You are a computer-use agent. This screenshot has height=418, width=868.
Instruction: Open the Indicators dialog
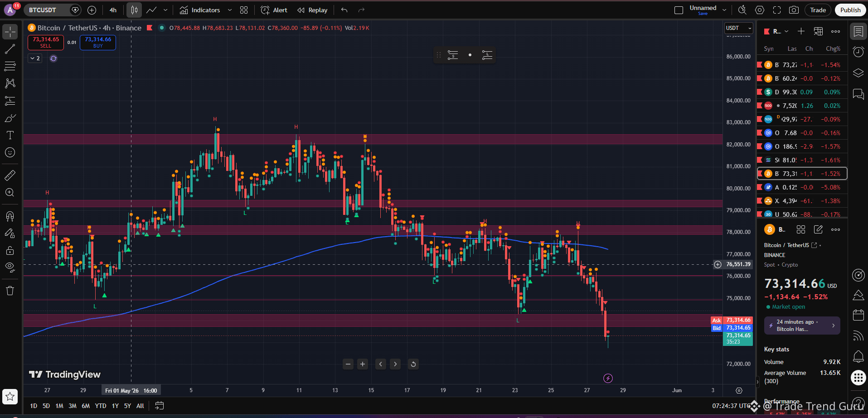(x=200, y=10)
